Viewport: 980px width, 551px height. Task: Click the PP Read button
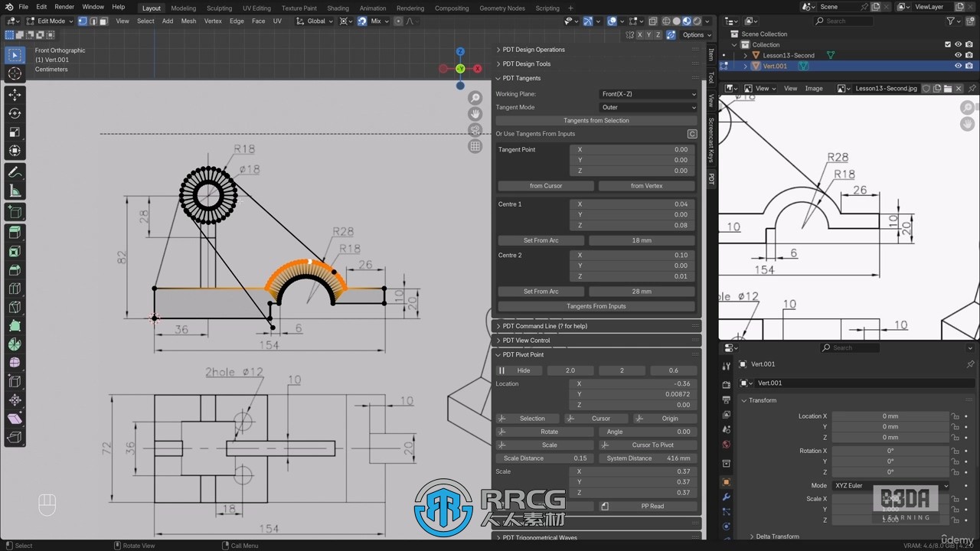pos(647,506)
